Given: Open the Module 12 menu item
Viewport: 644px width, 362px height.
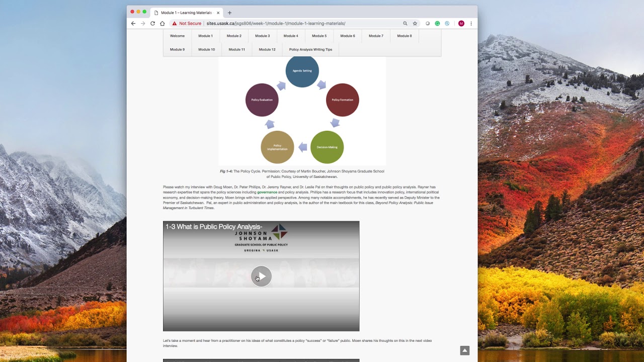Looking at the screenshot, I should pyautogui.click(x=267, y=49).
